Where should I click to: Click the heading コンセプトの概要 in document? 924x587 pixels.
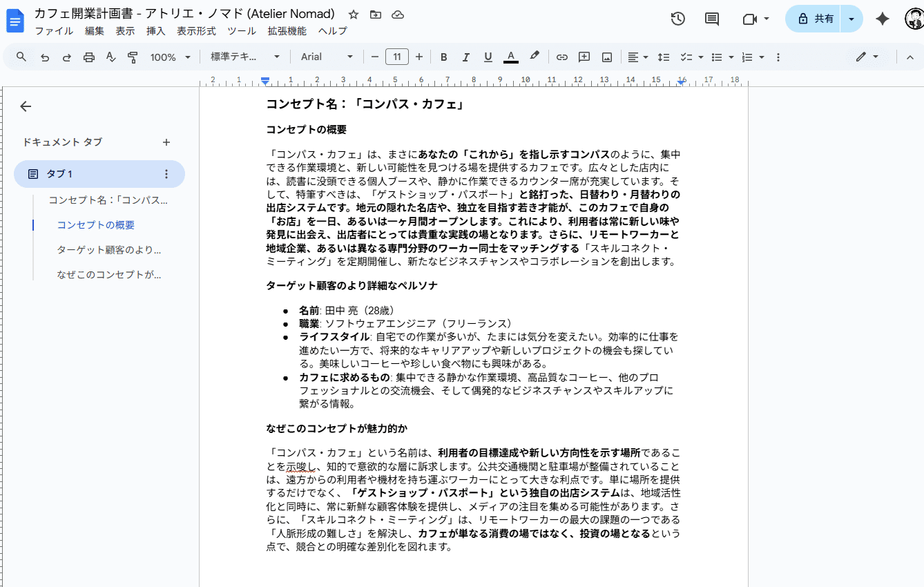pos(306,130)
